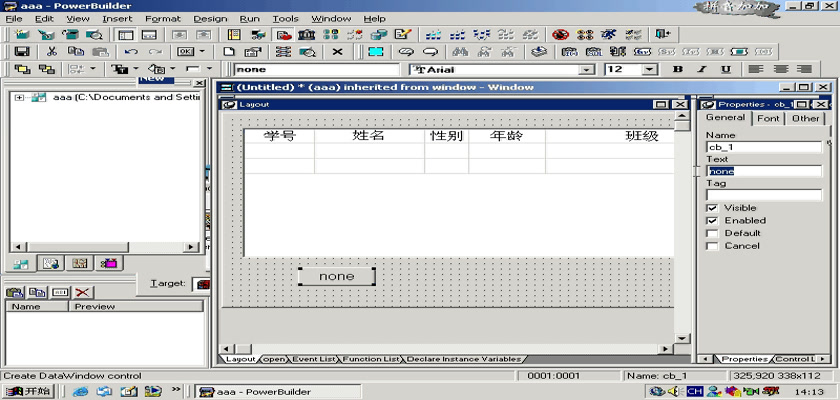This screenshot has height=400, width=840.
Task: Click the Name input field cb_1
Action: point(764,147)
